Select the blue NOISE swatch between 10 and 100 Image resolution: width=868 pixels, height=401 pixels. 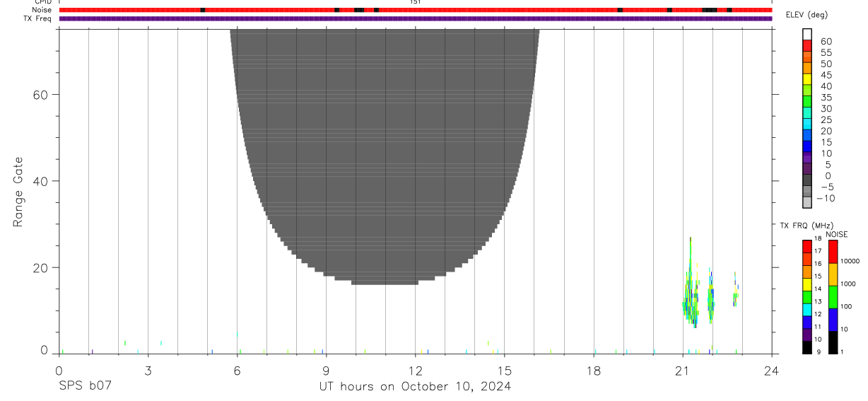[x=833, y=320]
